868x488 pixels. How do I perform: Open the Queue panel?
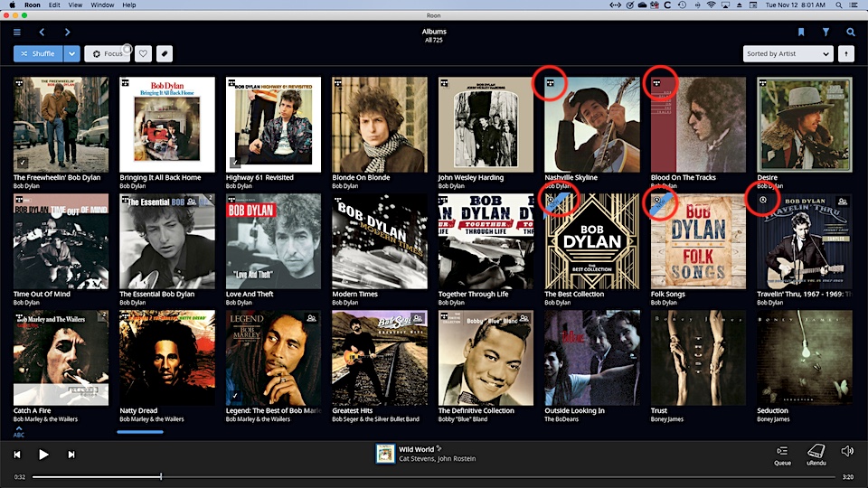[782, 454]
